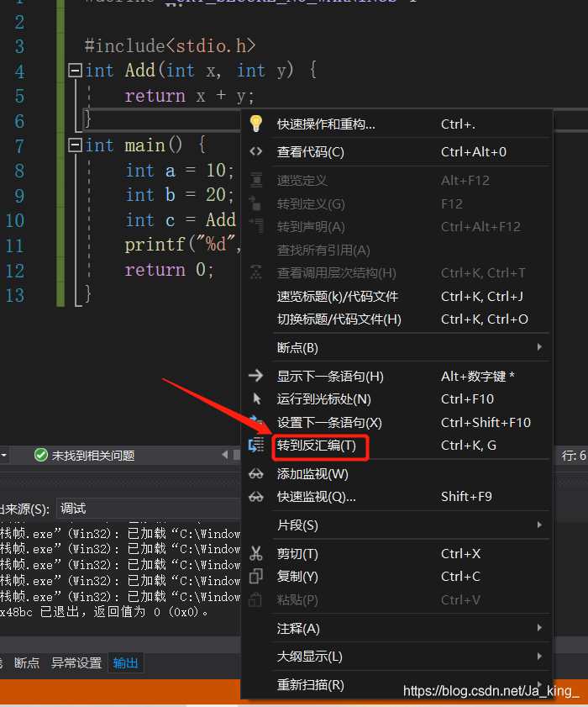Open the output source 调试 dropdown
This screenshot has width=588, height=707.
[x=149, y=509]
